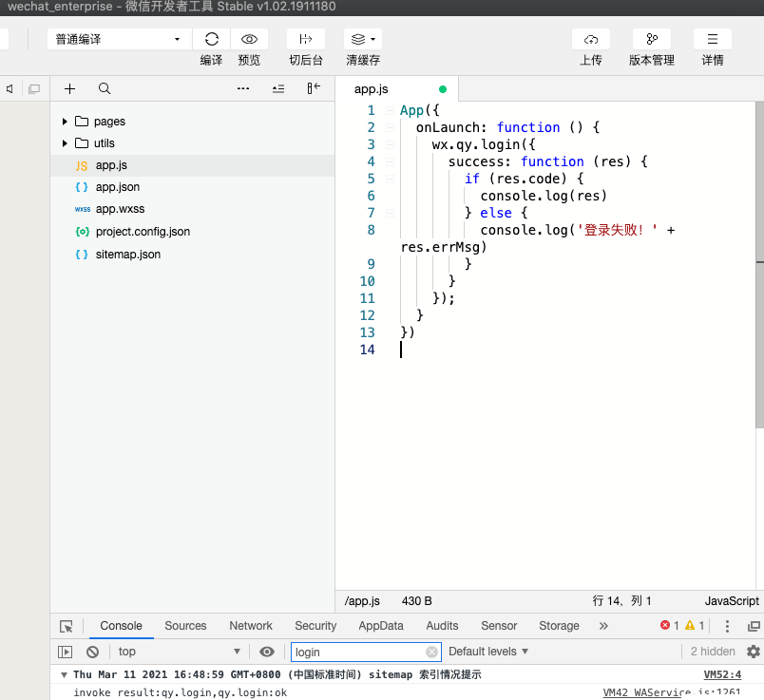Screen dimensions: 764x700
Task: Open version management (版本管理) icon
Action: [x=652, y=39]
